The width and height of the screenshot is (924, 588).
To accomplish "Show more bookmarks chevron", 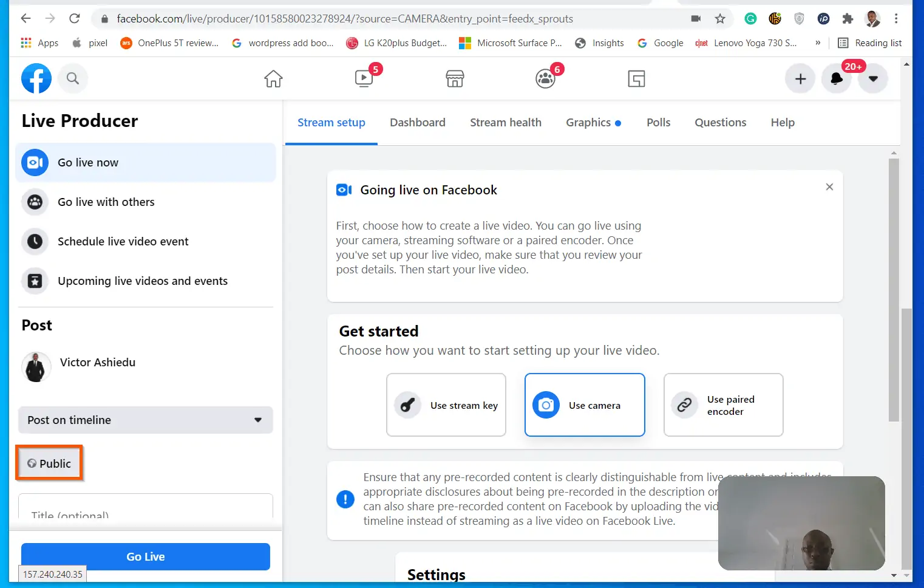I will (818, 43).
